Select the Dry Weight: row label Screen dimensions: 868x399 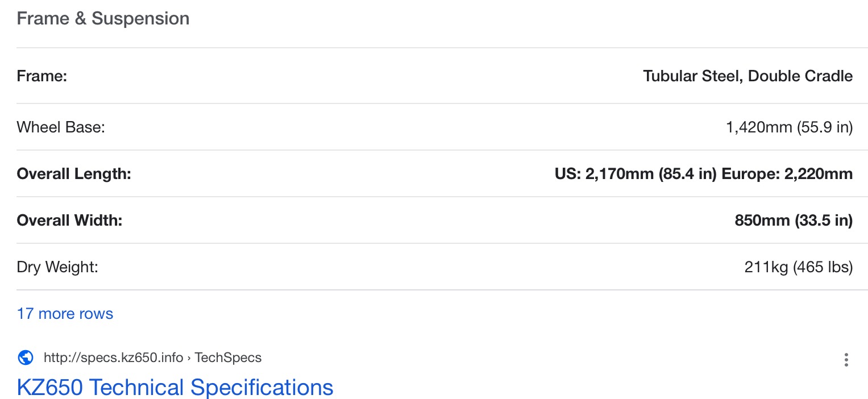tap(57, 267)
